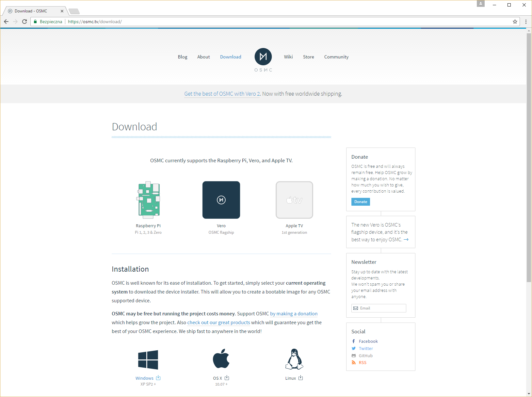Select the Apple TV device image
Viewport: 532px width, 397px height.
coord(294,200)
